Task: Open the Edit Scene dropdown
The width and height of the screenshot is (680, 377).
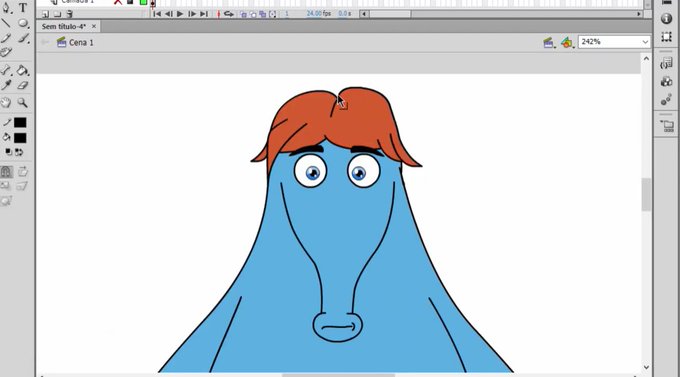Action: 549,43
